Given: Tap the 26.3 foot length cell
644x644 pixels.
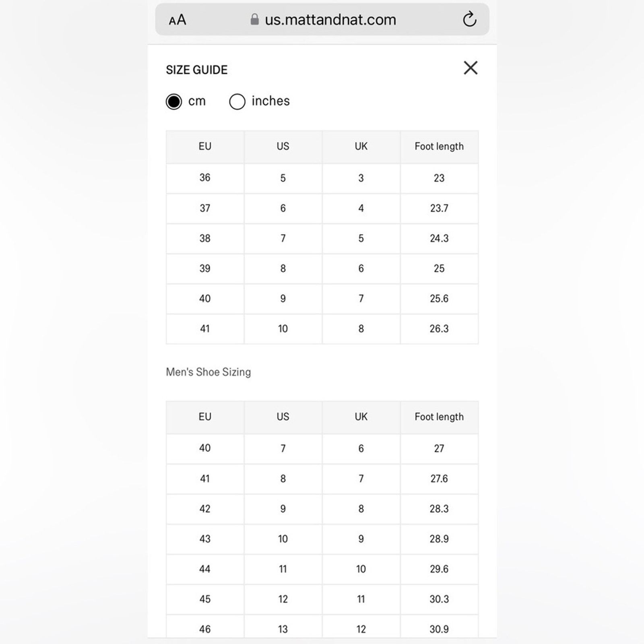Looking at the screenshot, I should click(x=439, y=329).
